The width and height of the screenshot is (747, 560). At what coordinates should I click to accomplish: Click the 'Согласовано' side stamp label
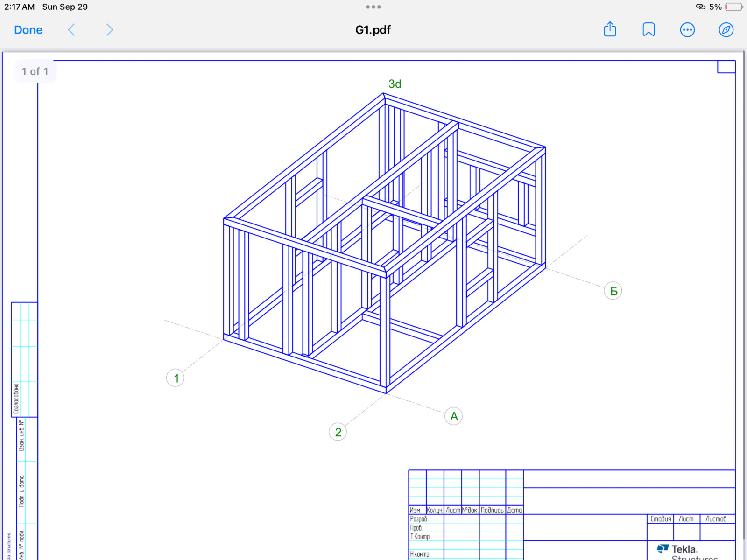[x=16, y=399]
